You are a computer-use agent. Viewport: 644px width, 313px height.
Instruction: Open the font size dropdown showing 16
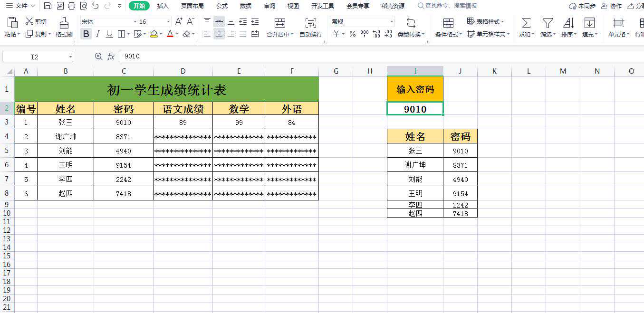(168, 22)
